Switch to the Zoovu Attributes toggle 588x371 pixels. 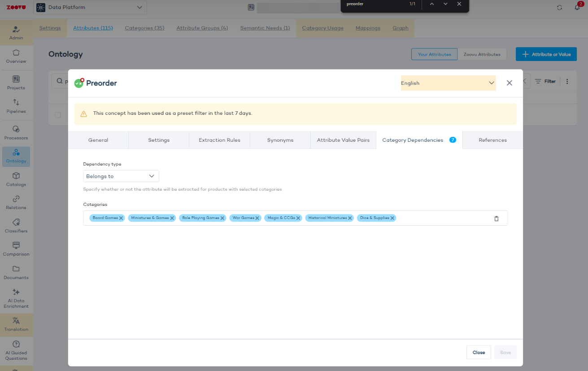point(482,54)
